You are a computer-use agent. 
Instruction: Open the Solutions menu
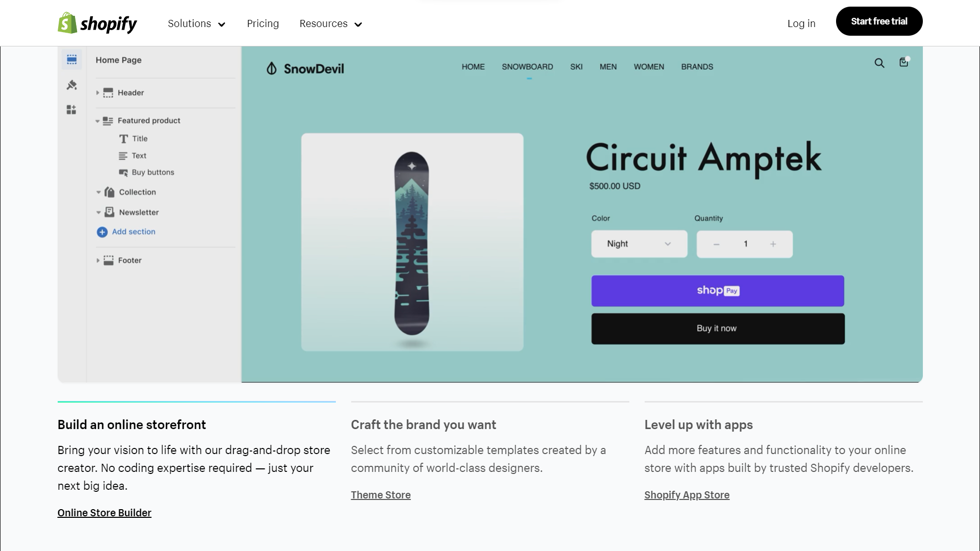pos(197,23)
